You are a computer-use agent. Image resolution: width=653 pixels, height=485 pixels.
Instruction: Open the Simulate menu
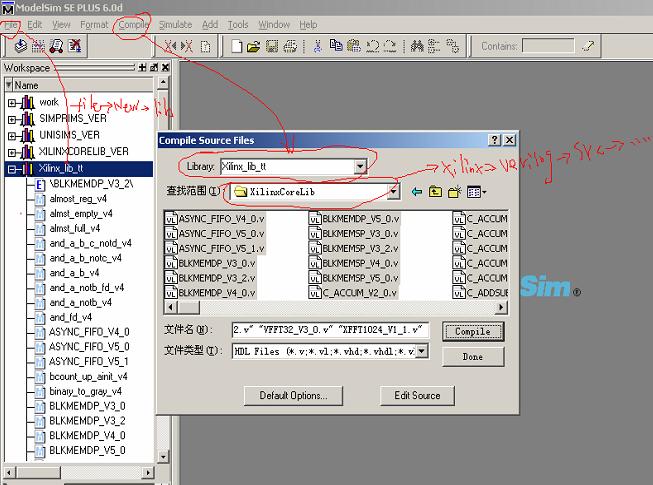175,25
